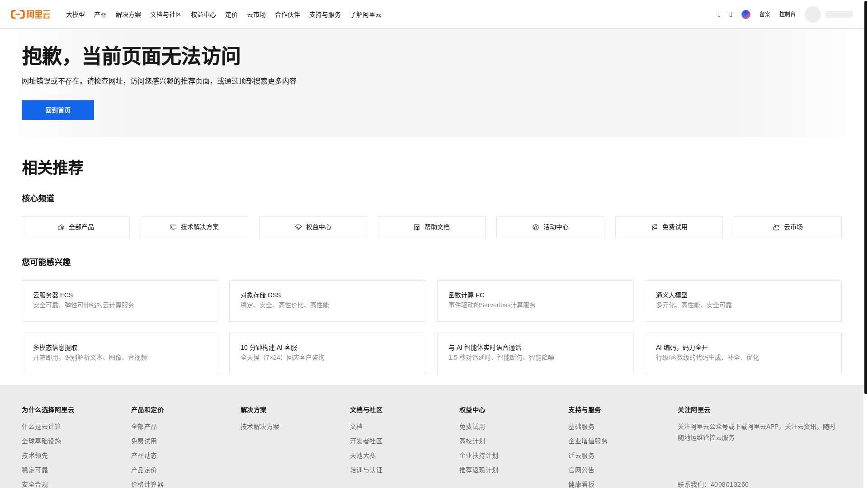Click the diamond icon beside 权益中心
868x488 pixels.
[298, 227]
